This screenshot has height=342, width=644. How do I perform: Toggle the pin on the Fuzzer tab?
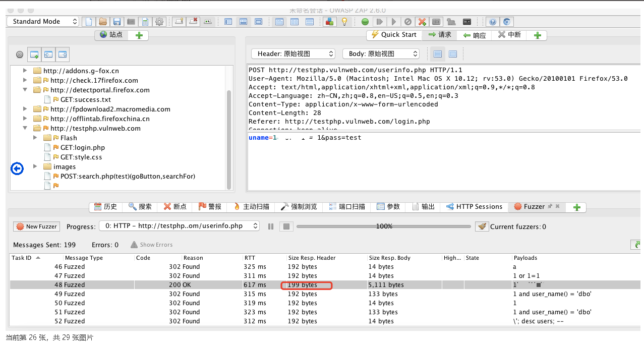(550, 206)
